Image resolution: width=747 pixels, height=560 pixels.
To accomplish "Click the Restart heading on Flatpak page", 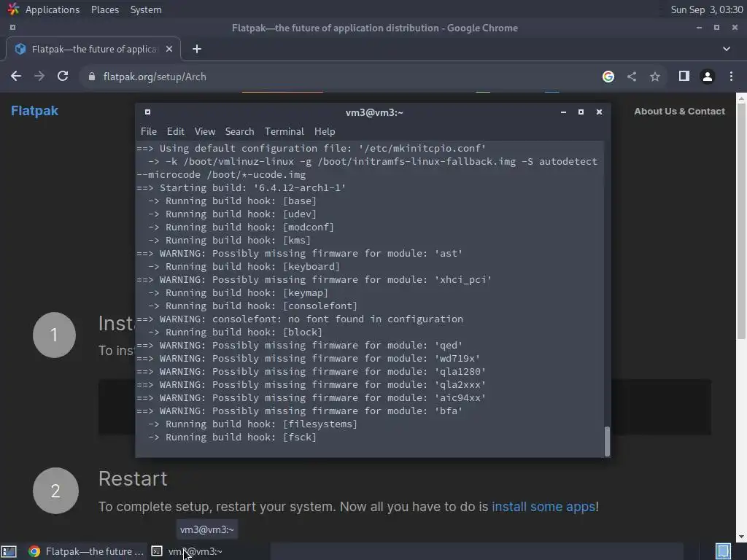I will click(x=133, y=478).
